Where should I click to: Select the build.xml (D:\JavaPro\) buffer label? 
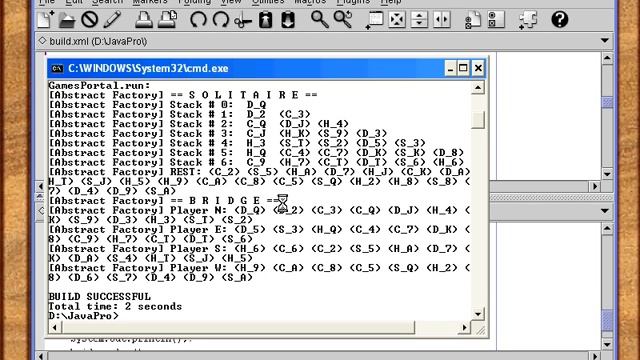click(98, 41)
